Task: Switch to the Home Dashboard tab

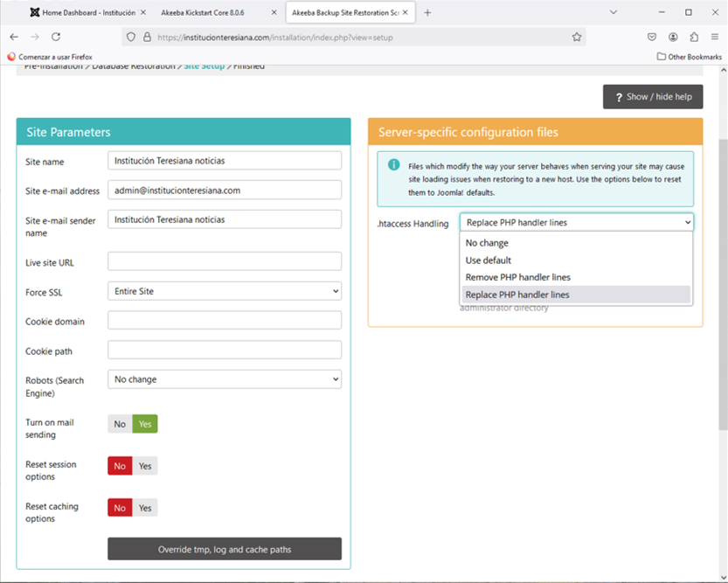Action: [88, 12]
